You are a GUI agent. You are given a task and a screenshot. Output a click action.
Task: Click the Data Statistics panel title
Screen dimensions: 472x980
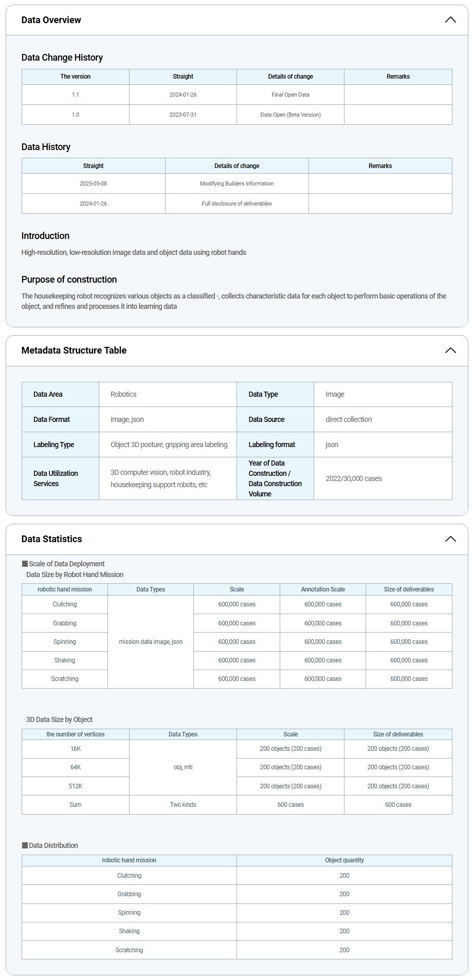[51, 539]
